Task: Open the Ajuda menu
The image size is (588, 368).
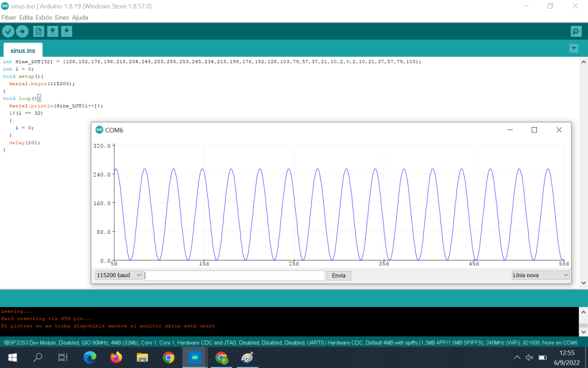Action: coord(80,17)
